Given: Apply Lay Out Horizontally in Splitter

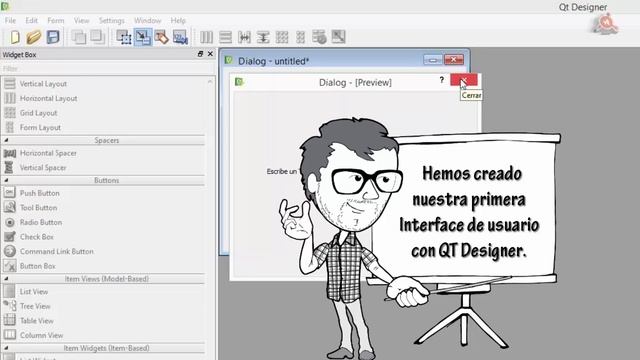Looking at the screenshot, I should (x=244, y=37).
